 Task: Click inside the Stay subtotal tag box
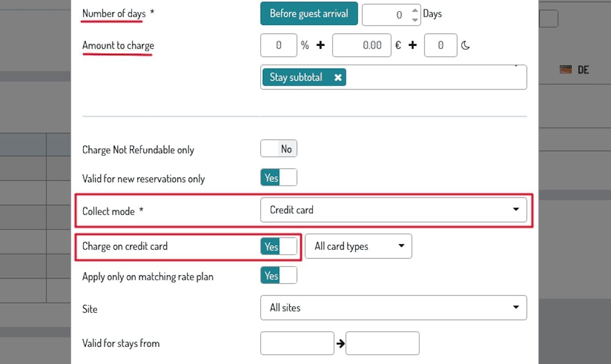point(434,77)
